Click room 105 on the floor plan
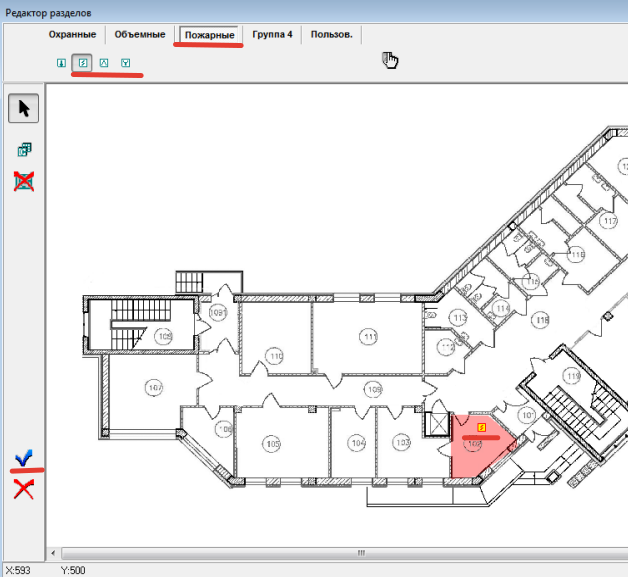 (x=271, y=443)
